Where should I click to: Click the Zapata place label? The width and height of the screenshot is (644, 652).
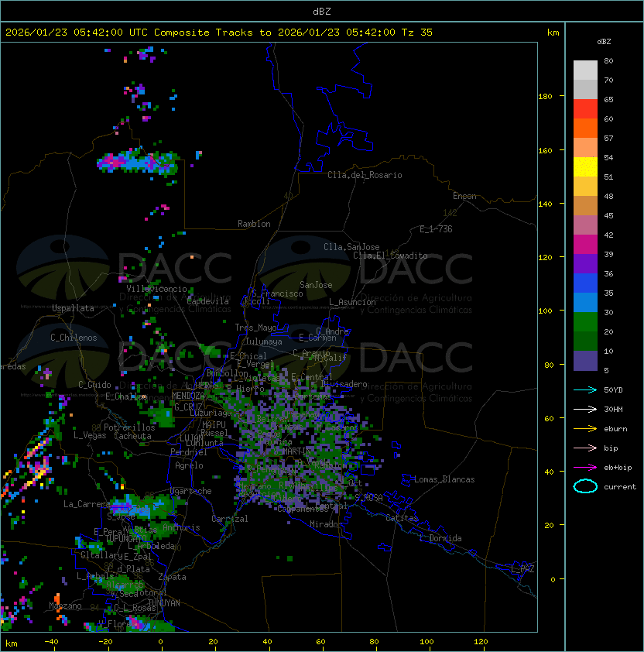(172, 577)
